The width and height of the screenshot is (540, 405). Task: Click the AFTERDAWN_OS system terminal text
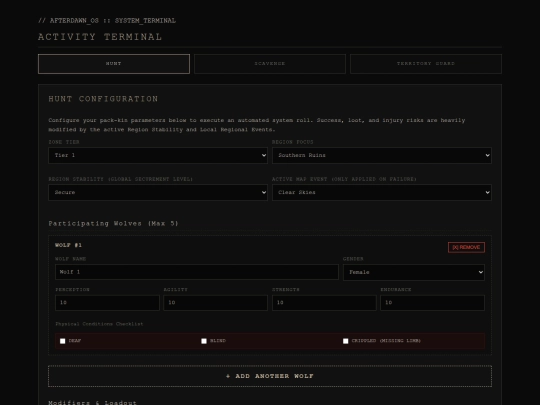pyautogui.click(x=107, y=21)
